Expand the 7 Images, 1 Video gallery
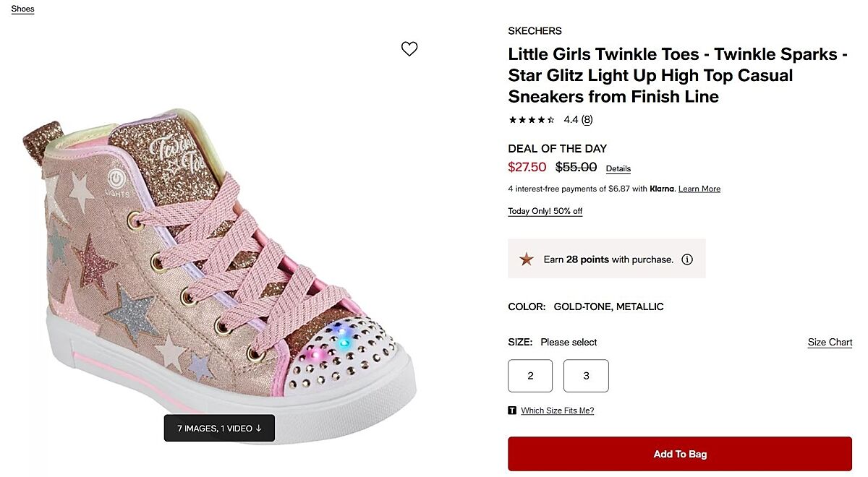 point(219,428)
